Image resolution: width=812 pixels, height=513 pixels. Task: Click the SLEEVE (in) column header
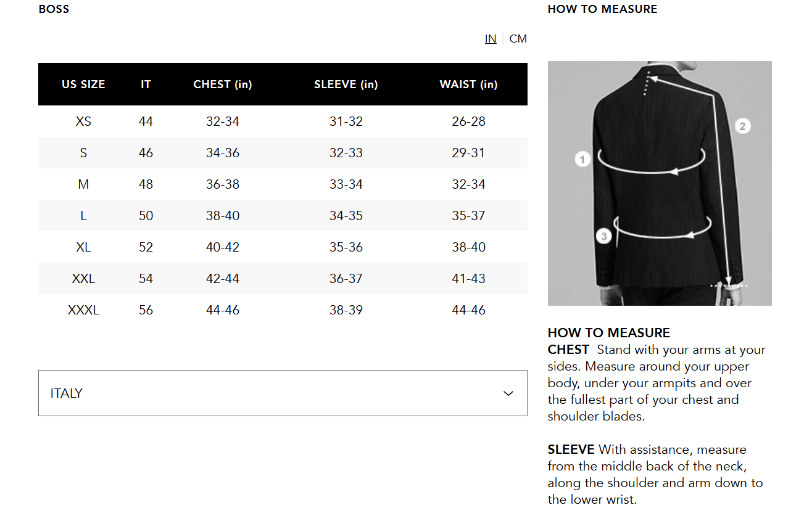[x=346, y=84]
